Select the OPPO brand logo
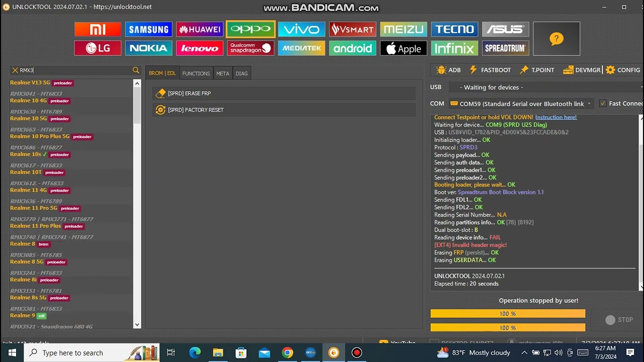Viewport: 644px width, 362px height. 251,29
